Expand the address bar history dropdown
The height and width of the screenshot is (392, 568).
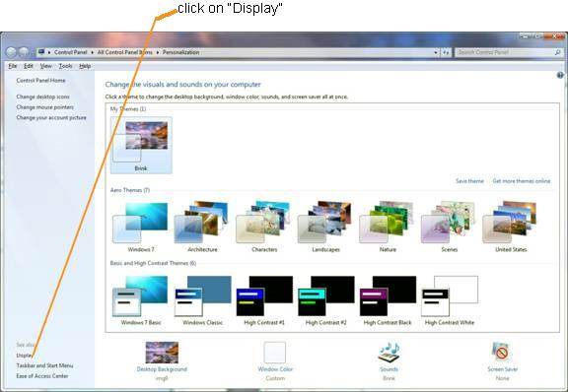436,52
